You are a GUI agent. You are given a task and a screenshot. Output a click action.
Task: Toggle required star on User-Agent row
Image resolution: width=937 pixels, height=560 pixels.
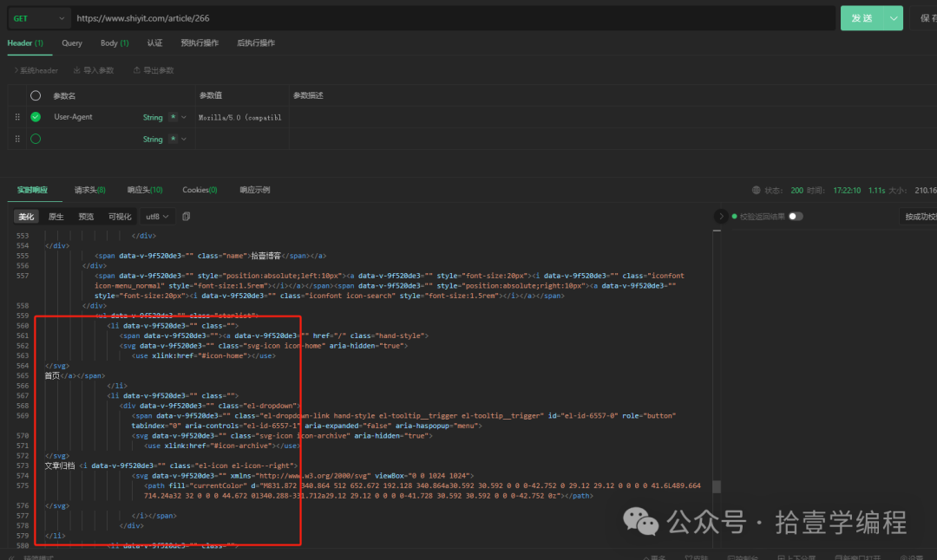point(173,117)
